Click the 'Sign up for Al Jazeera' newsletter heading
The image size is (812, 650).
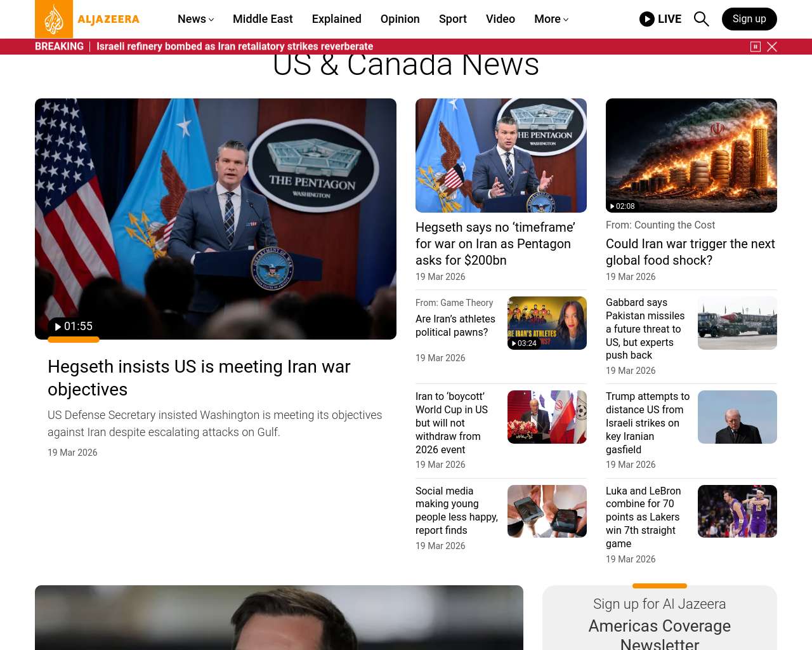coord(660,604)
